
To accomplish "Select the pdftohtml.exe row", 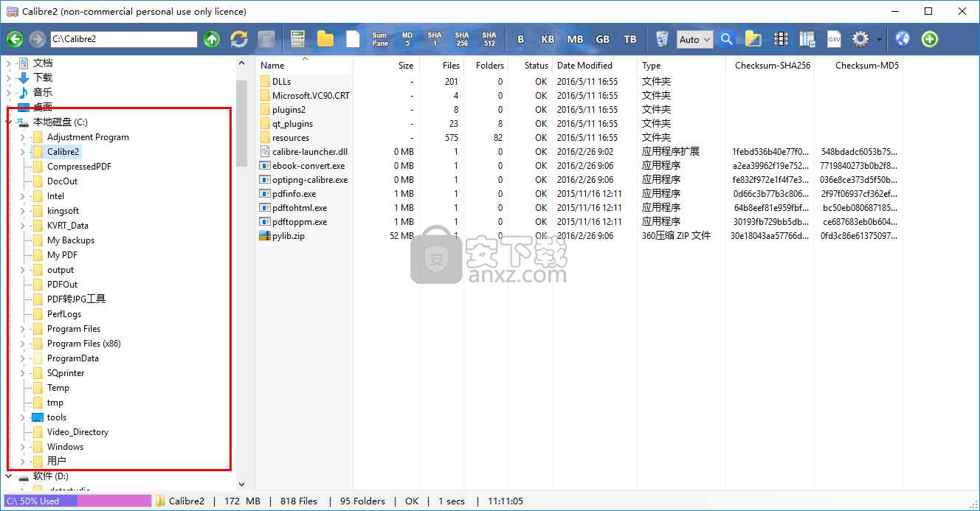I will [x=579, y=208].
